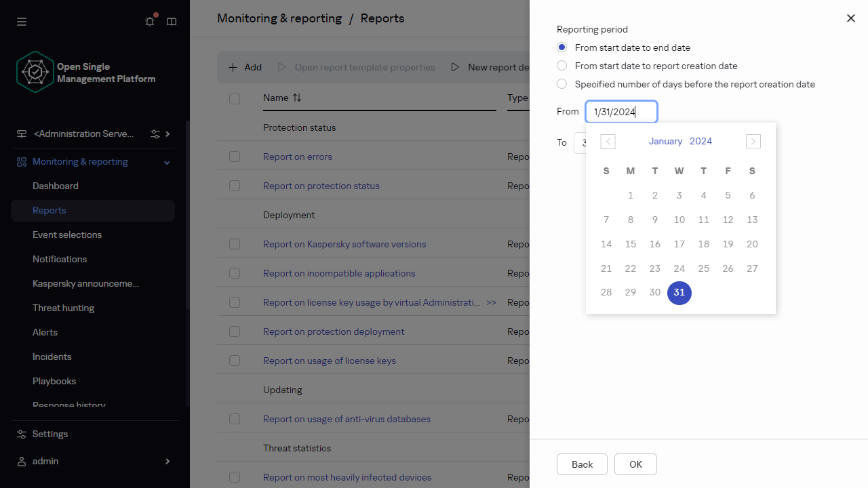Check the 'Report on errors' checkbox

235,157
